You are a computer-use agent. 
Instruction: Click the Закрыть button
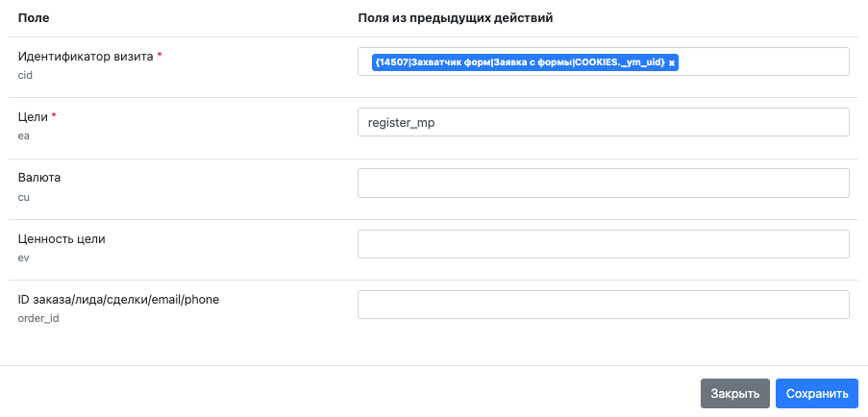pyautogui.click(x=735, y=394)
